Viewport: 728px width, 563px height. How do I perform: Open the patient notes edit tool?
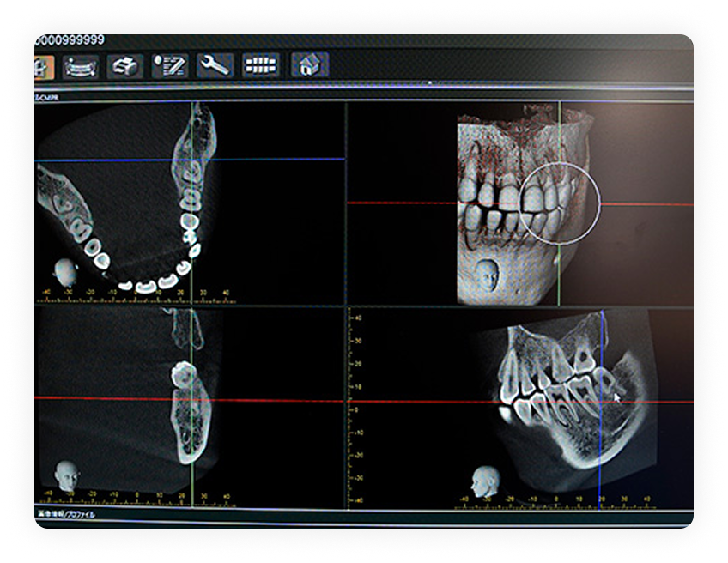(169, 66)
